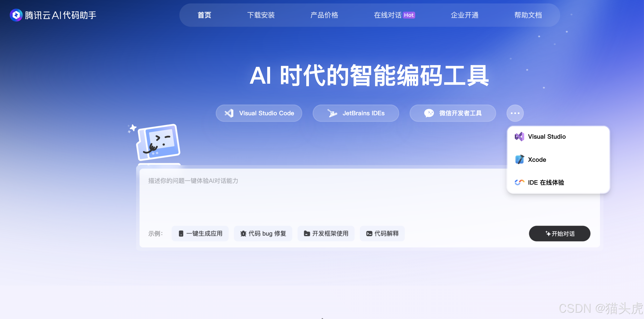
Task: Pick the 代码 bug 修复 example
Action: coord(263,233)
